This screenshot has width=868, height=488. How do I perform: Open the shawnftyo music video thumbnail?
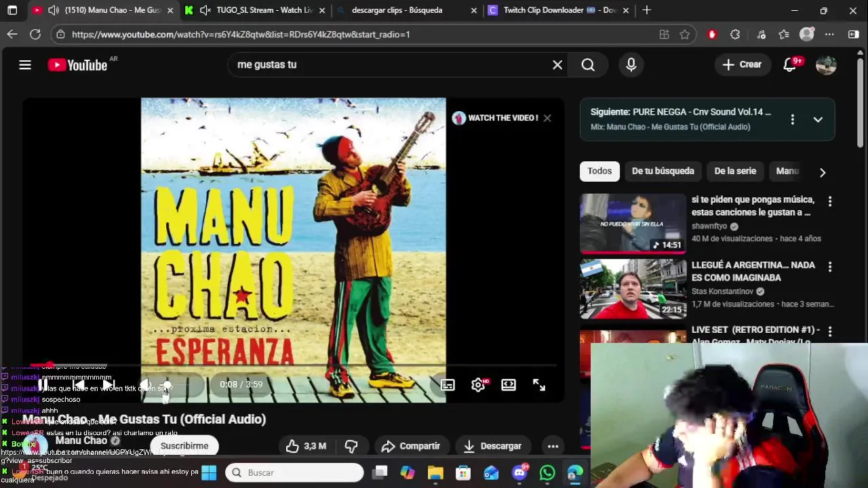633,224
